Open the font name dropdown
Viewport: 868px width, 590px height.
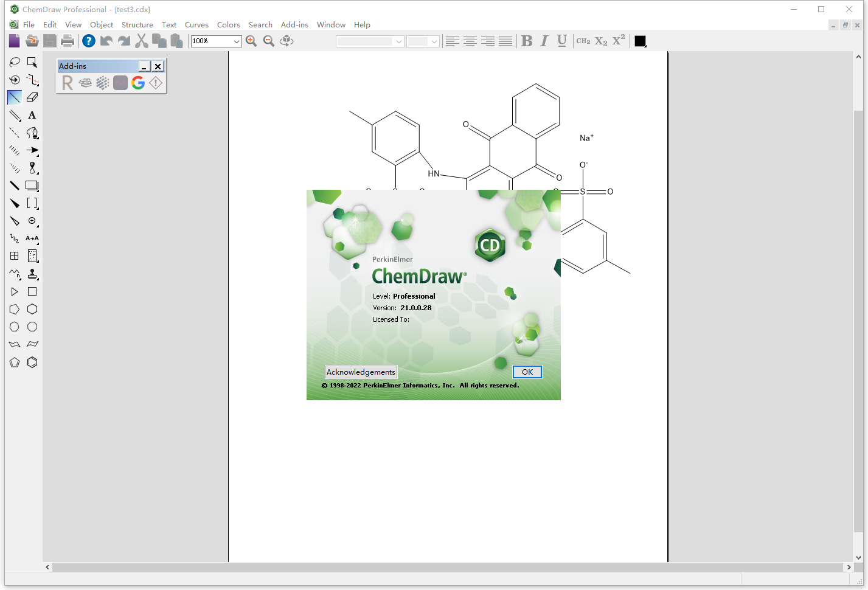pyautogui.click(x=399, y=41)
